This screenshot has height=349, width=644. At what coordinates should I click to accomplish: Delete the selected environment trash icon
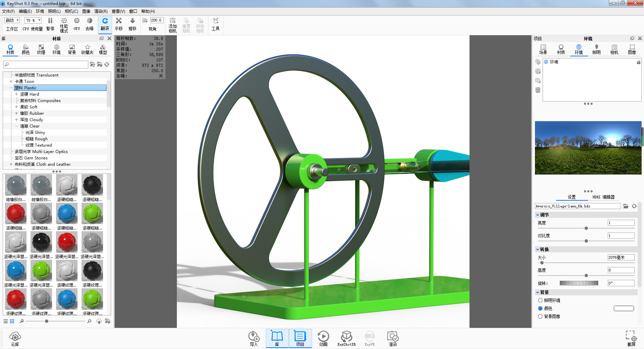[538, 90]
